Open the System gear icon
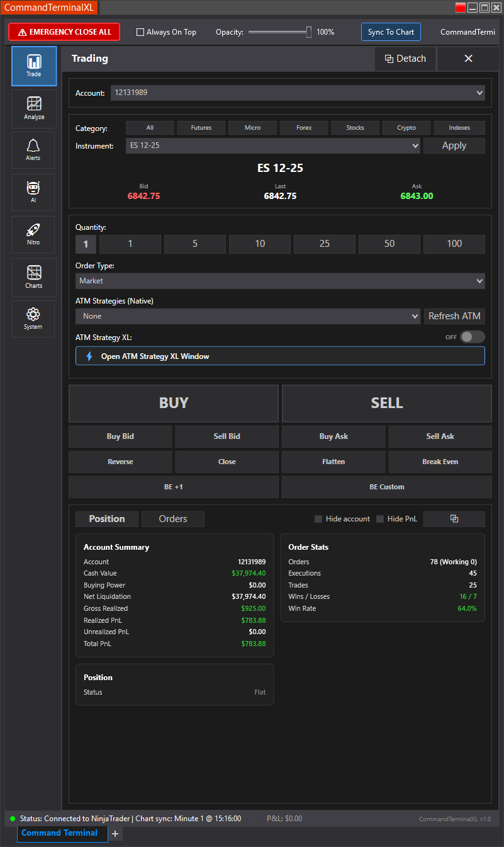The width and height of the screenshot is (504, 847). coord(33,319)
